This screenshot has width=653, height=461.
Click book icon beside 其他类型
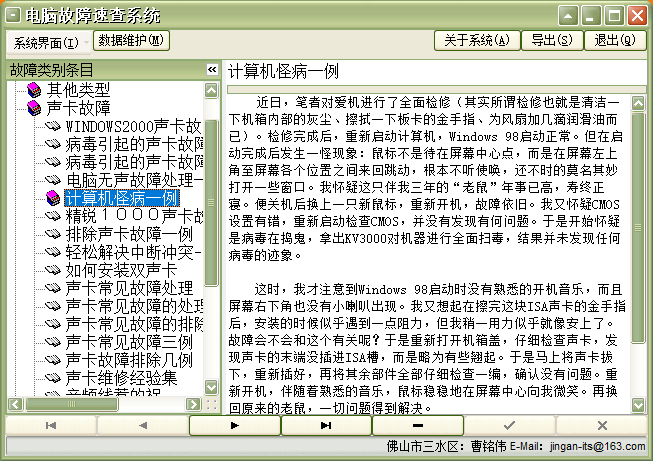click(x=30, y=89)
